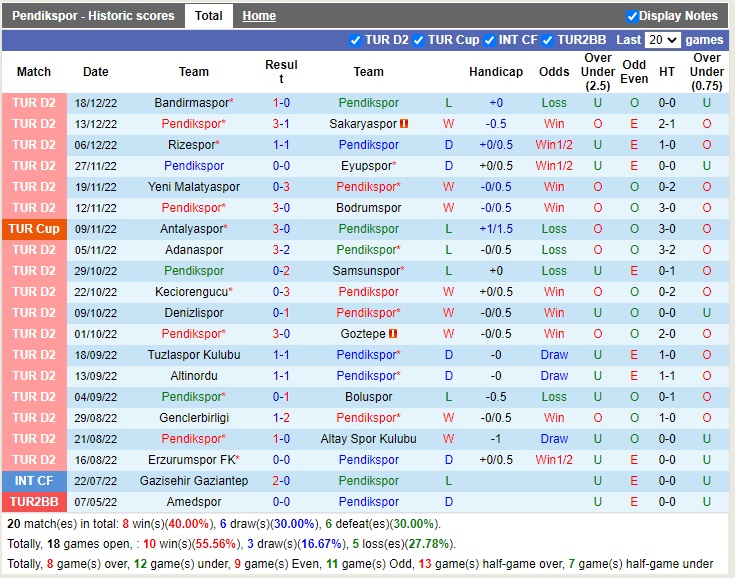The width and height of the screenshot is (736, 578).
Task: Select the Altinordu team name
Action: 193,376
